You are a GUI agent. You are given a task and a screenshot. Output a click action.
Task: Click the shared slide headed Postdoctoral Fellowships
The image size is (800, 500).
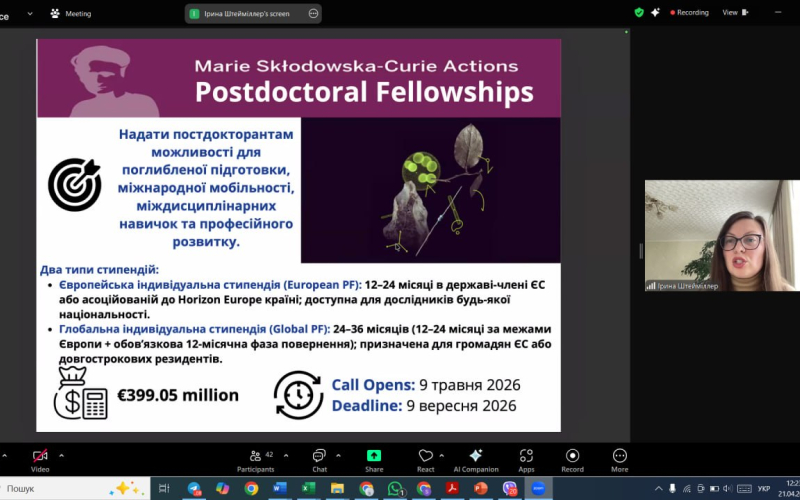click(x=298, y=235)
